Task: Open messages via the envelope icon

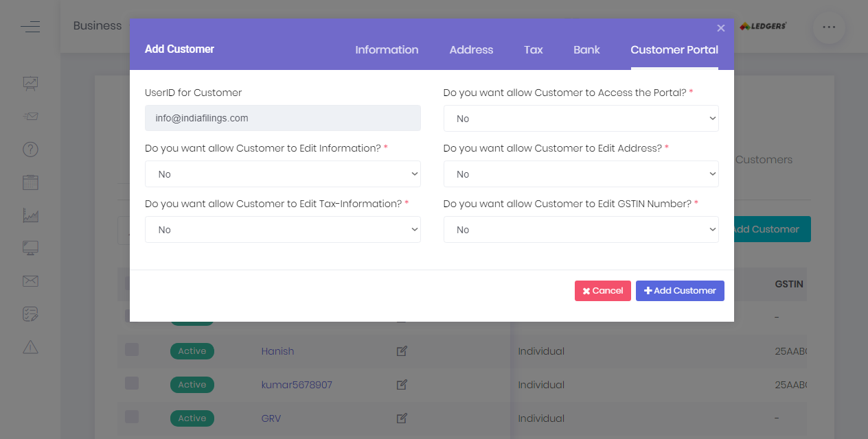Action: pos(30,281)
